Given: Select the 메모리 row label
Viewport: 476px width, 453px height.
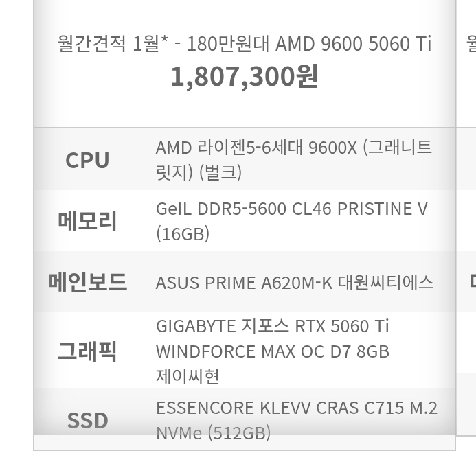Looking at the screenshot, I should pos(87,221).
